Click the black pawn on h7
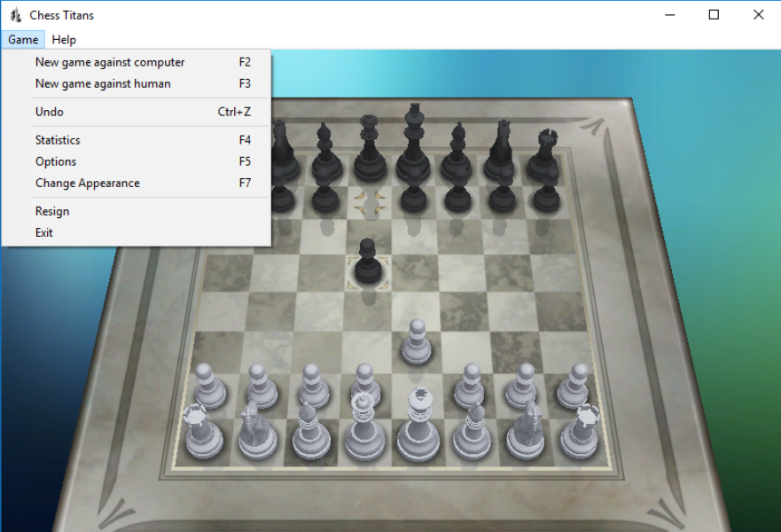781x532 pixels. 546,192
